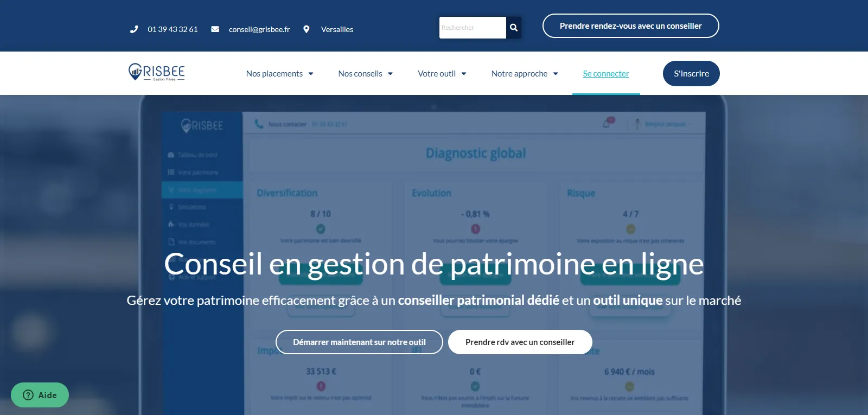Image resolution: width=868 pixels, height=415 pixels.
Task: Call the number 01 39 43 32 61
Action: 173,29
